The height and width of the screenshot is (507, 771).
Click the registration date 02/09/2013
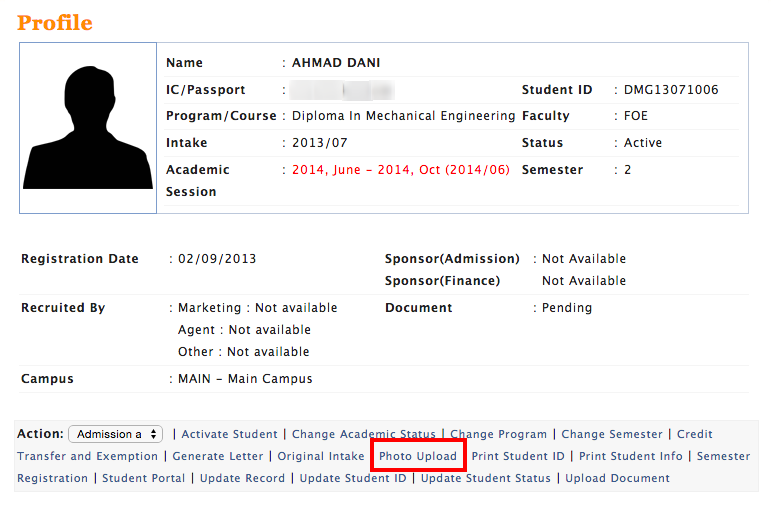217,259
